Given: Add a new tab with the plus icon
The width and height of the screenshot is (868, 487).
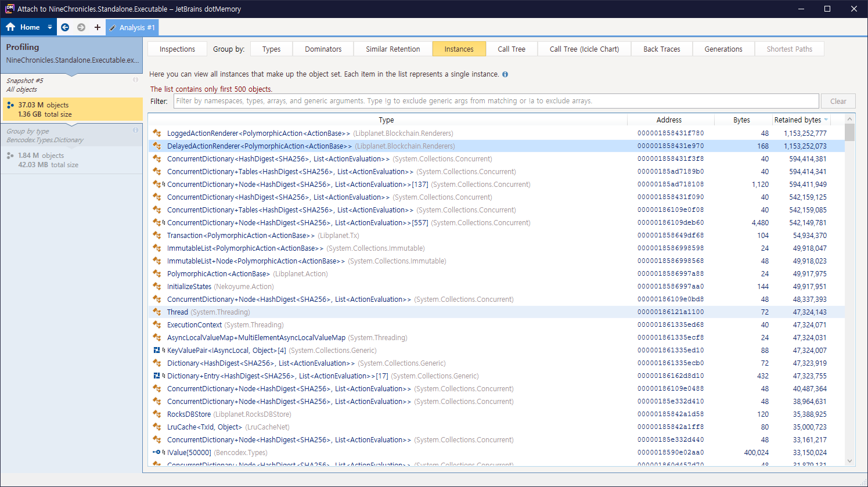Looking at the screenshot, I should 97,27.
